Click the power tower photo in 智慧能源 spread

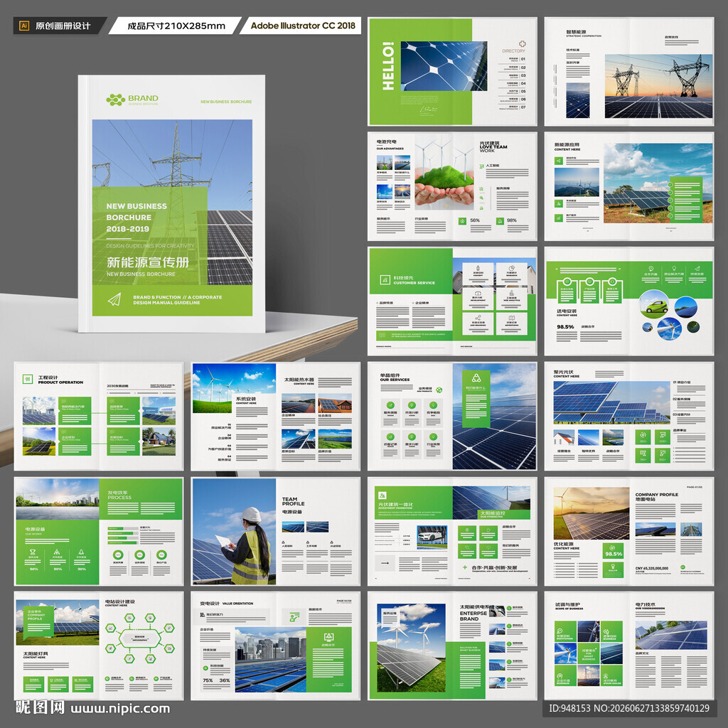pyautogui.click(x=658, y=86)
